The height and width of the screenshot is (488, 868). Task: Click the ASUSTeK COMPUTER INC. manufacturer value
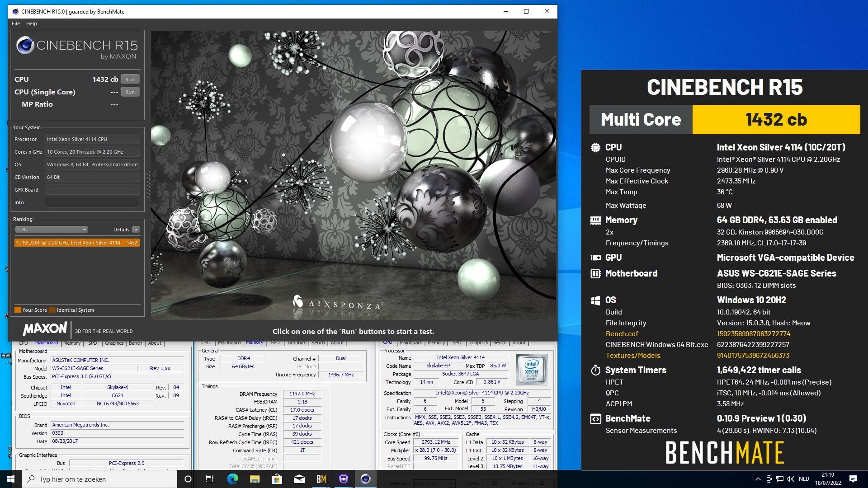pyautogui.click(x=118, y=360)
